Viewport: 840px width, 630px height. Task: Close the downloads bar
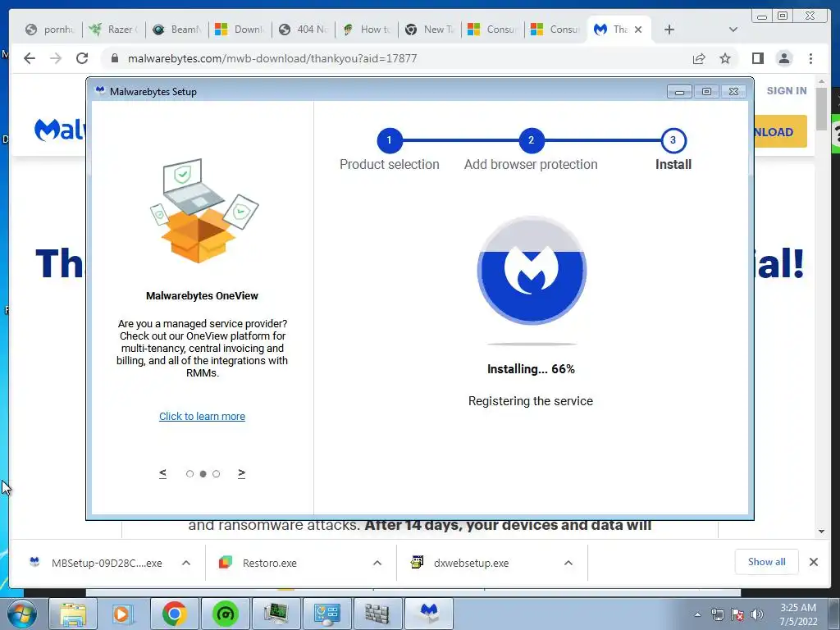click(814, 562)
